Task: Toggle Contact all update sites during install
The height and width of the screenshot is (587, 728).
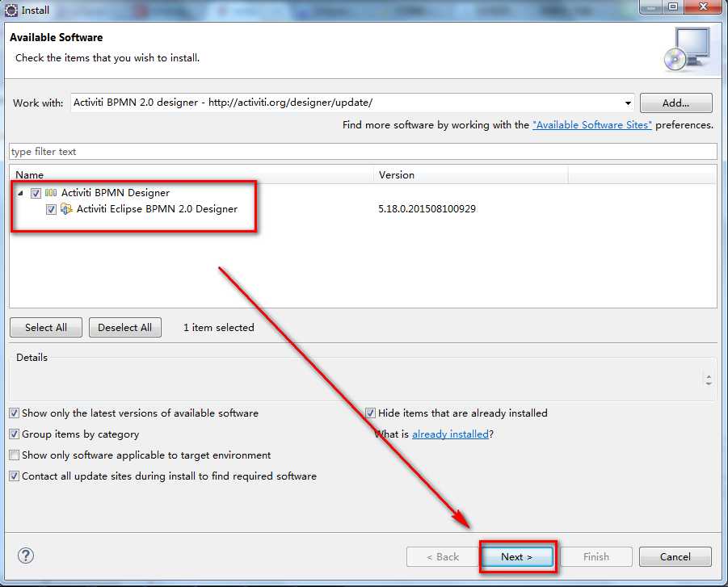Action: 15,476
